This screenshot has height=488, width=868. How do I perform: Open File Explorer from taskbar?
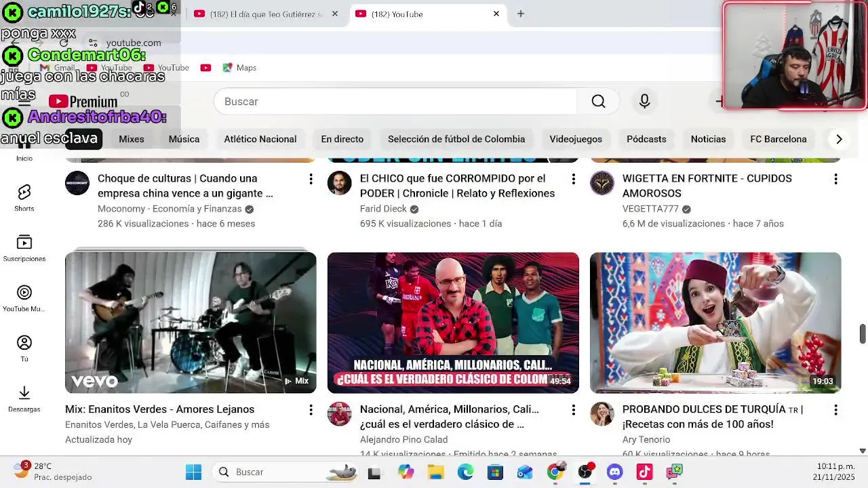435,472
